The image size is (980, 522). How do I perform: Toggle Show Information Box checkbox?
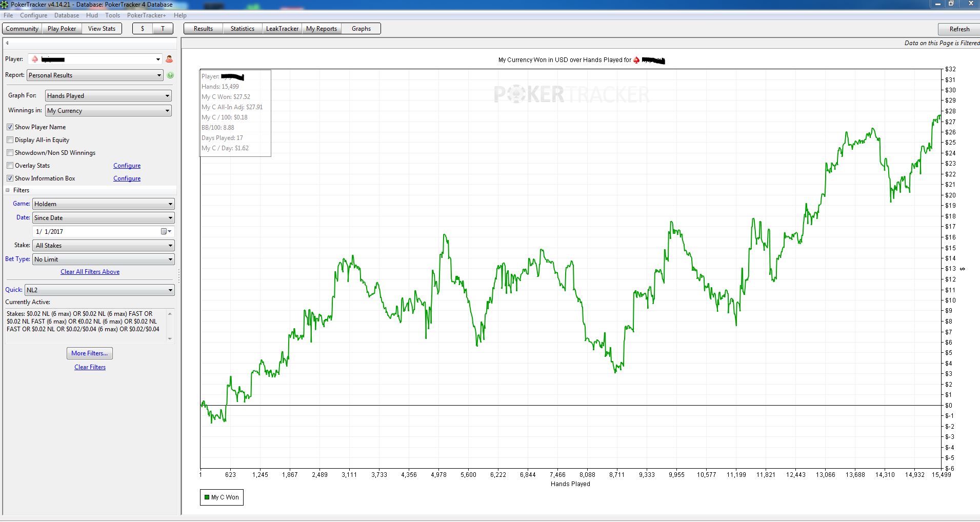tap(10, 178)
